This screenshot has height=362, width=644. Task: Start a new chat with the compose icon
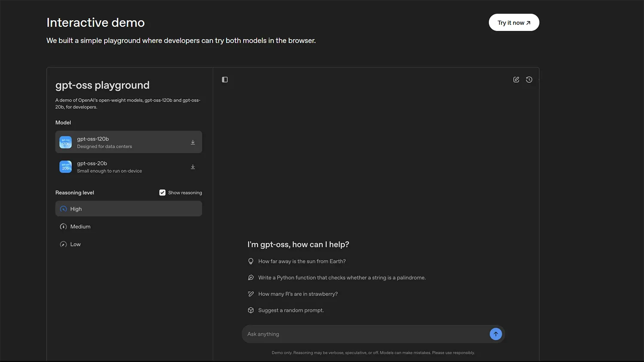point(516,80)
